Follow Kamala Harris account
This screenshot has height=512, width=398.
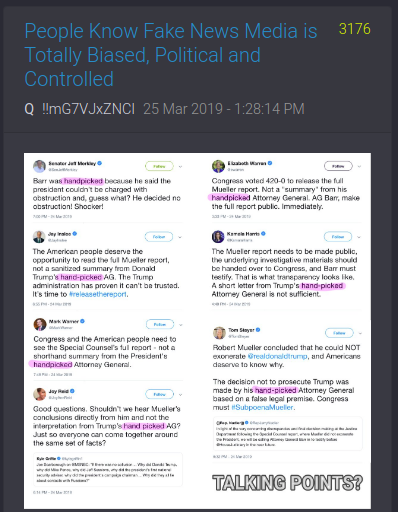click(338, 237)
